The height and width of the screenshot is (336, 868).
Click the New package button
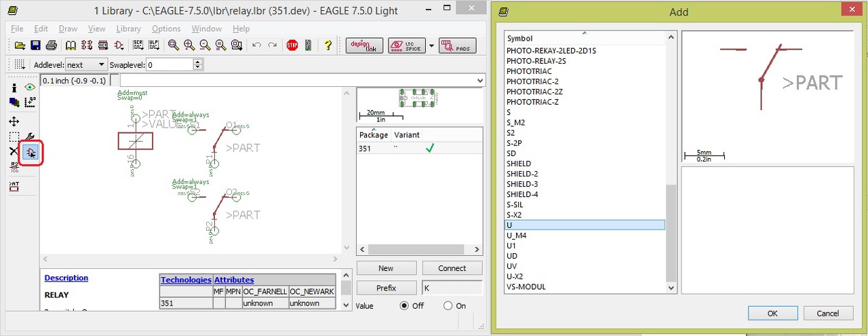point(386,268)
